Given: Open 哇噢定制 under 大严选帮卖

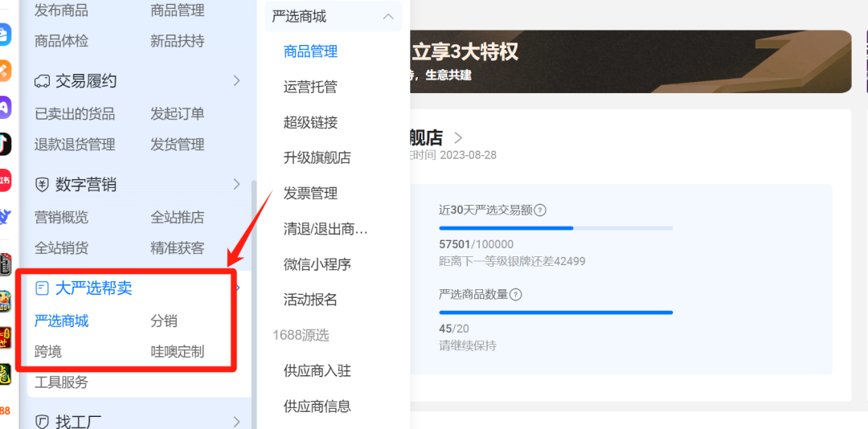Looking at the screenshot, I should 178,352.
